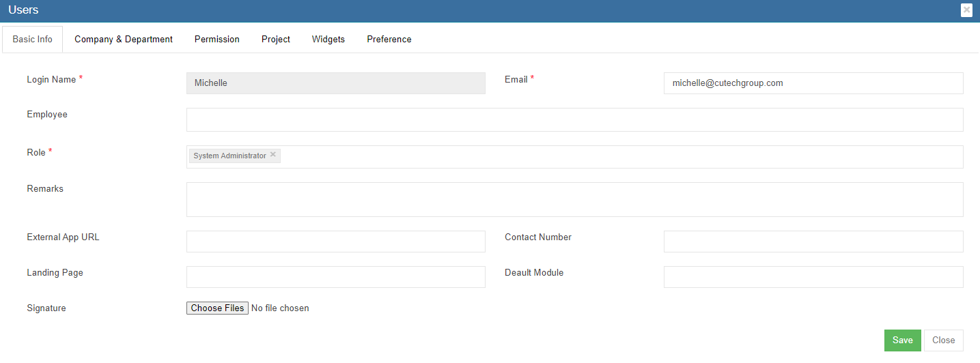
Task: Click the Contact Number input
Action: pyautogui.click(x=813, y=242)
